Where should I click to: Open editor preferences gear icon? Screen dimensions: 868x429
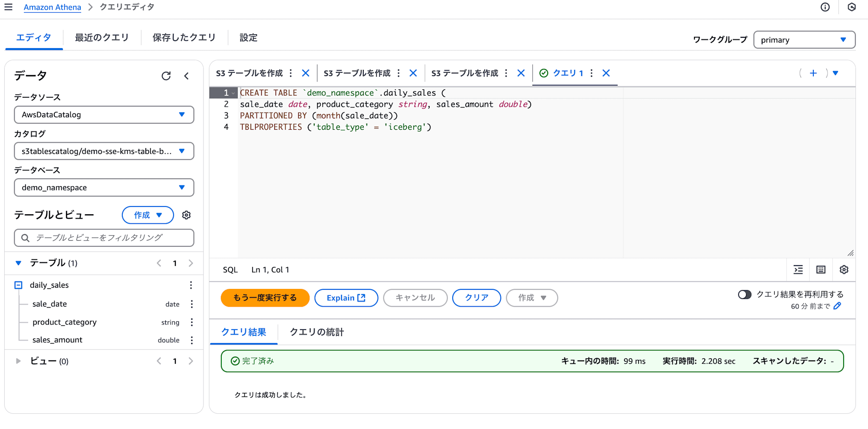844,270
